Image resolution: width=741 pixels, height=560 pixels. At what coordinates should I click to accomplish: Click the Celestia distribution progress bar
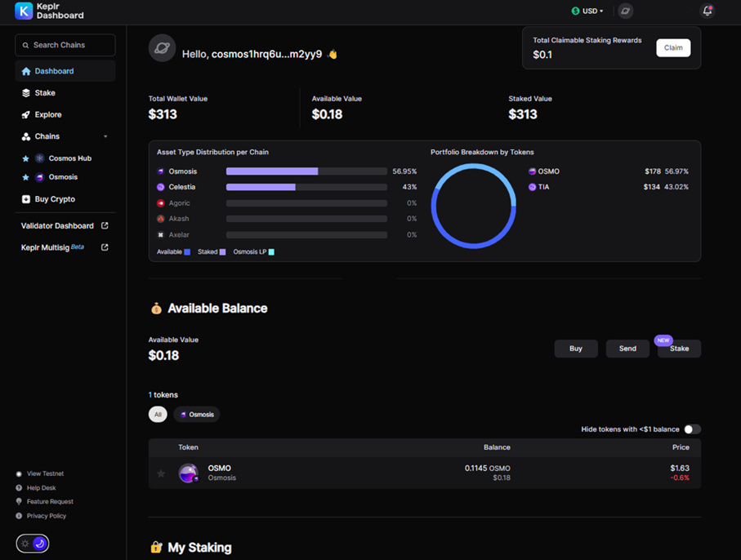[306, 187]
